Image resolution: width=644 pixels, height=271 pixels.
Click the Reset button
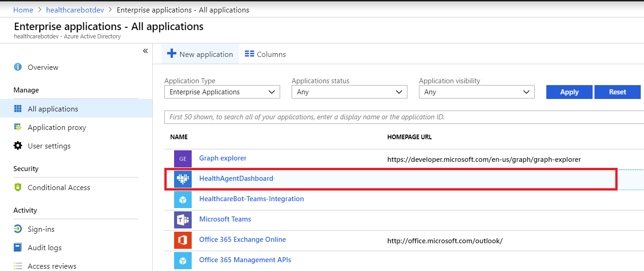click(x=618, y=92)
